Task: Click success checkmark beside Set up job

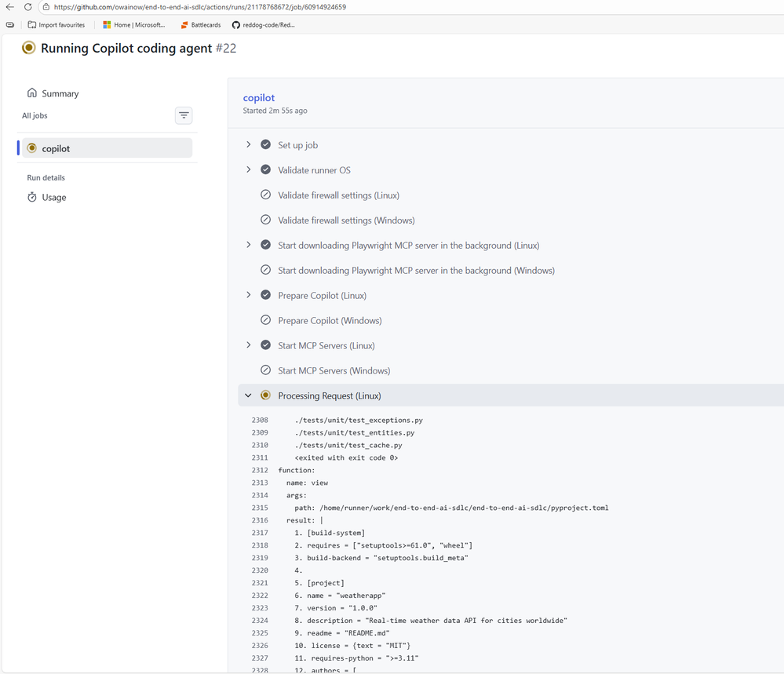Action: (x=265, y=145)
